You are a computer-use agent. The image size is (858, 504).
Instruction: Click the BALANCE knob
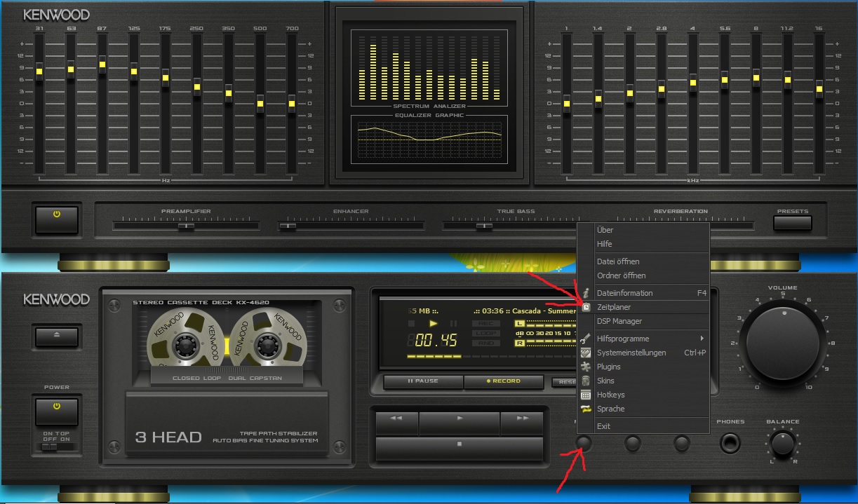pyautogui.click(x=783, y=444)
